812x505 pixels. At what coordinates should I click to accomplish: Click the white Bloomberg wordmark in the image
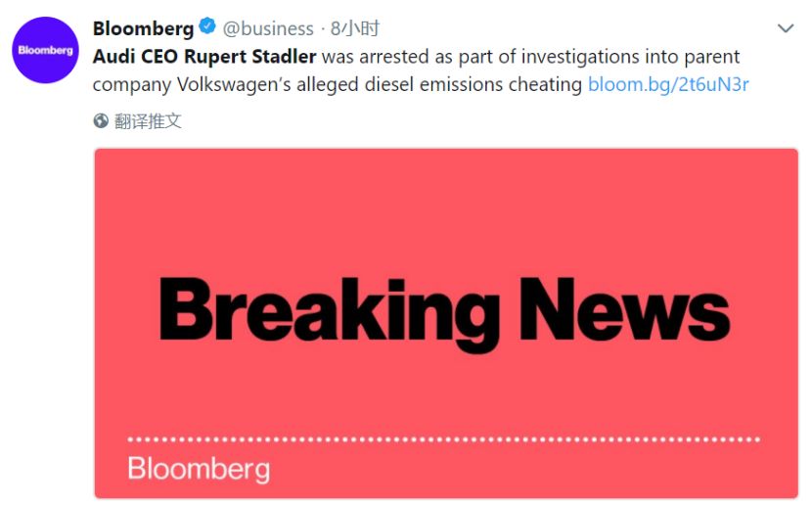(x=199, y=468)
